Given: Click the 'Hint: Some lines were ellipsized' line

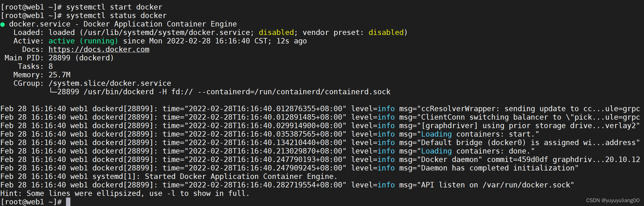Looking at the screenshot, I should click(x=125, y=193).
